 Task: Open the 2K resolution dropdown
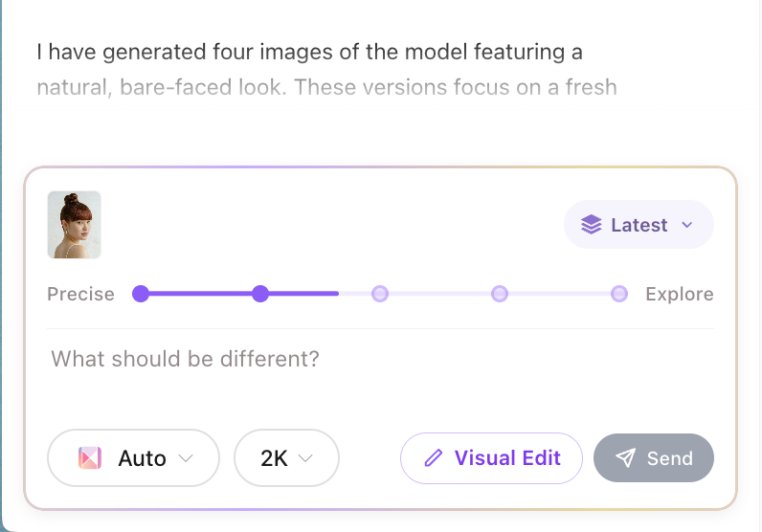pyautogui.click(x=286, y=458)
